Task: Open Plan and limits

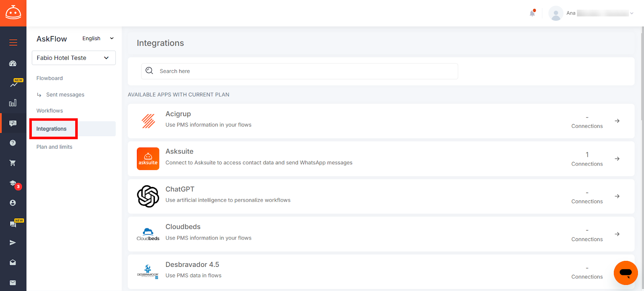Action: pyautogui.click(x=54, y=147)
